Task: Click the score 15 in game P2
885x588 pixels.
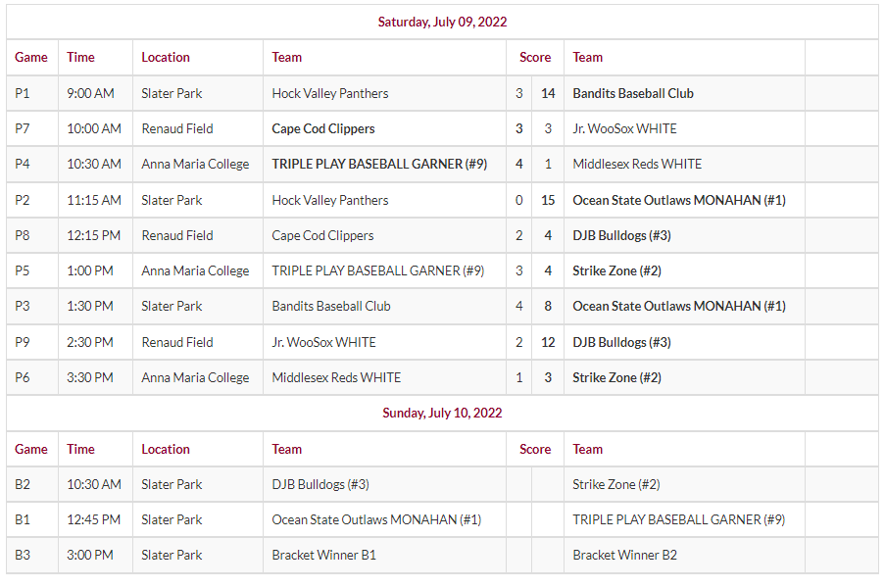Action: (x=548, y=200)
